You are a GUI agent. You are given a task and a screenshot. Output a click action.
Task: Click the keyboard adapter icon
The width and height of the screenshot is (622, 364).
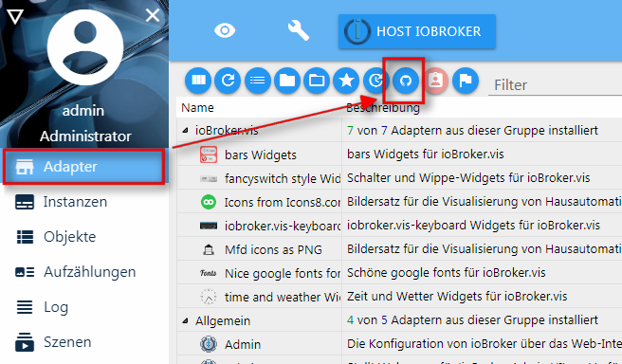[209, 226]
